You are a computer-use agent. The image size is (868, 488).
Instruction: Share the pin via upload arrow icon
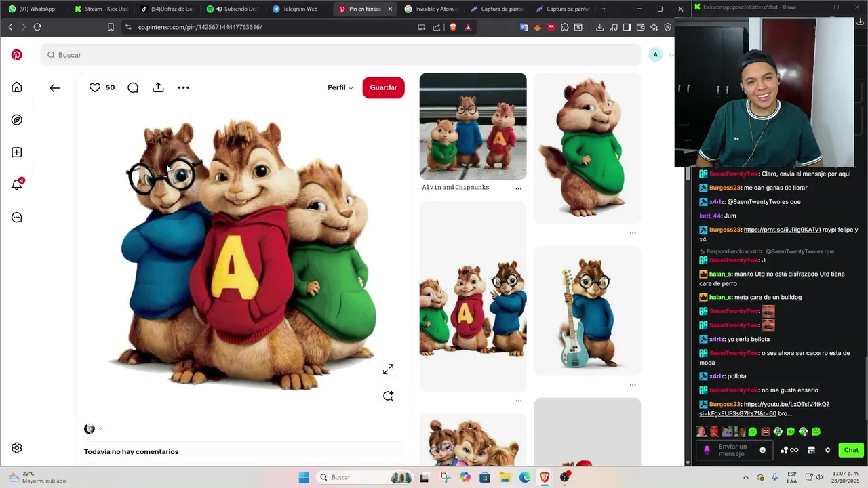pos(158,87)
